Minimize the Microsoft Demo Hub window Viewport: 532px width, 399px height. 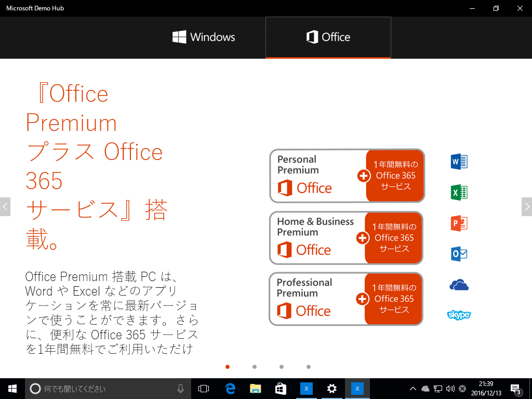click(472, 8)
